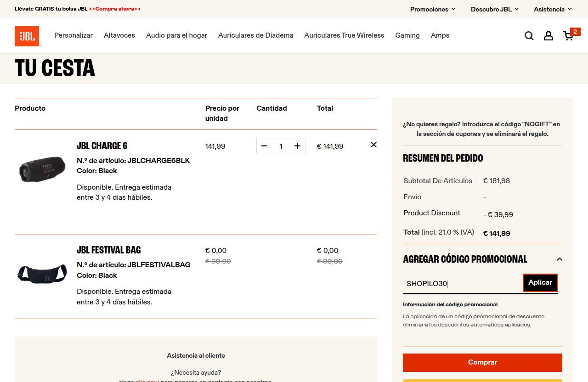Select the '€ 181,98' subtotal value

(497, 181)
